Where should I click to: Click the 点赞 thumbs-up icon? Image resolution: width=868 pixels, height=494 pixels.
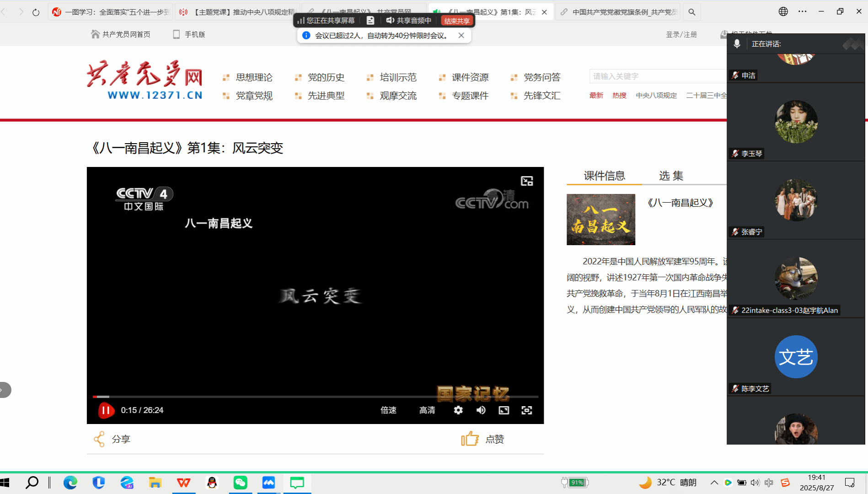point(470,439)
